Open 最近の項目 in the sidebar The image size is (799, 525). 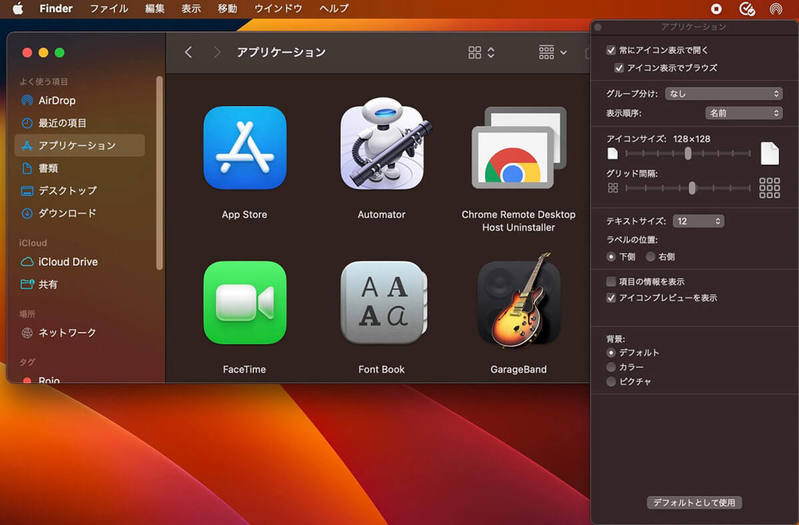(x=79, y=123)
